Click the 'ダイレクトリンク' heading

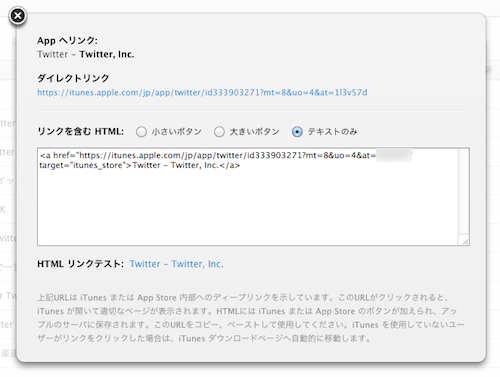click(73, 78)
